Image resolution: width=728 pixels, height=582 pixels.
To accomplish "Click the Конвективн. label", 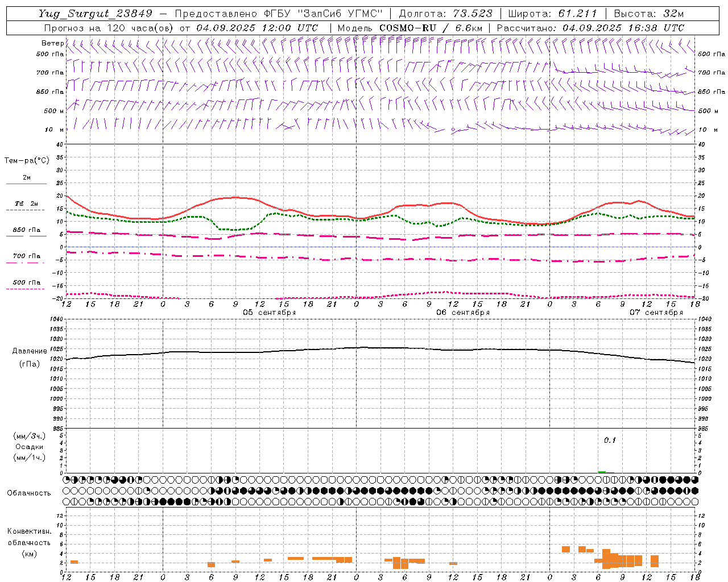I will tap(29, 531).
